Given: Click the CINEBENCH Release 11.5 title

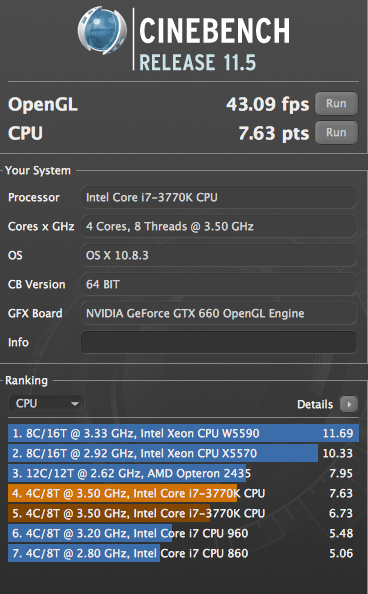Looking at the screenshot, I should point(215,44).
